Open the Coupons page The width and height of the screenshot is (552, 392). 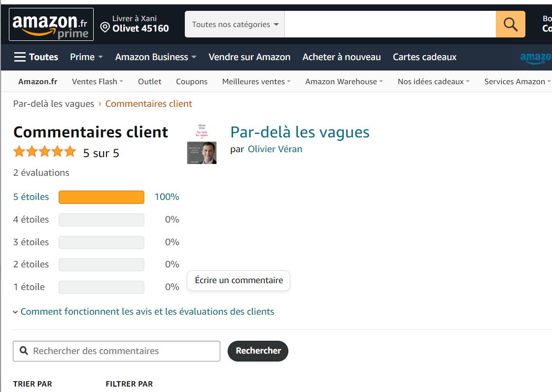192,82
